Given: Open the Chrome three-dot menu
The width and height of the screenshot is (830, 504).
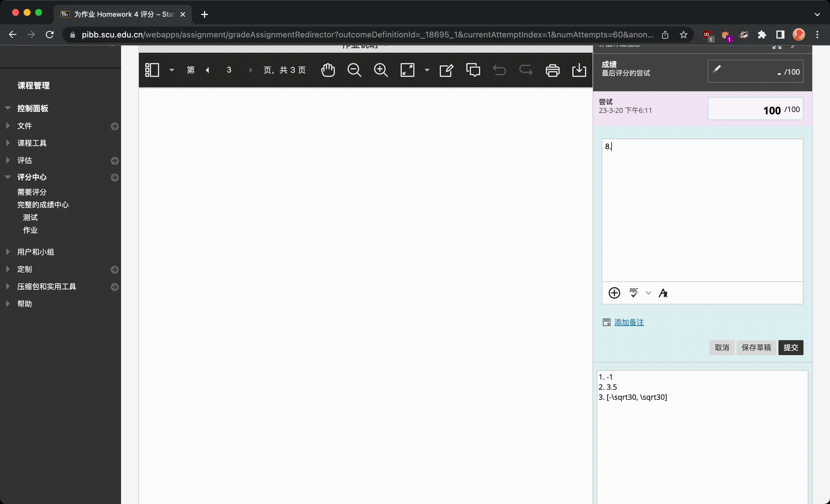Looking at the screenshot, I should [x=817, y=34].
